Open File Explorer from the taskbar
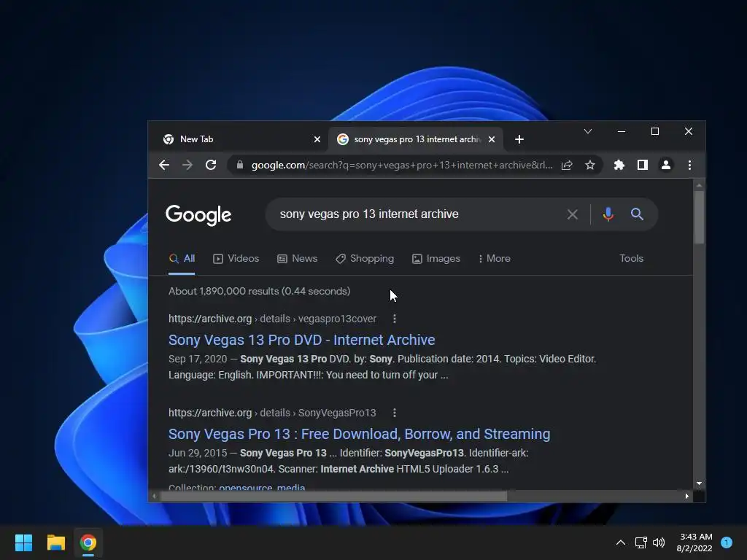 click(x=55, y=542)
